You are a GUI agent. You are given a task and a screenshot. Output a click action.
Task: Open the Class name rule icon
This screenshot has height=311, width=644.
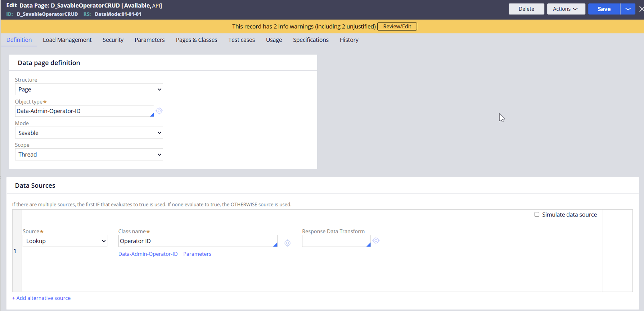point(287,243)
